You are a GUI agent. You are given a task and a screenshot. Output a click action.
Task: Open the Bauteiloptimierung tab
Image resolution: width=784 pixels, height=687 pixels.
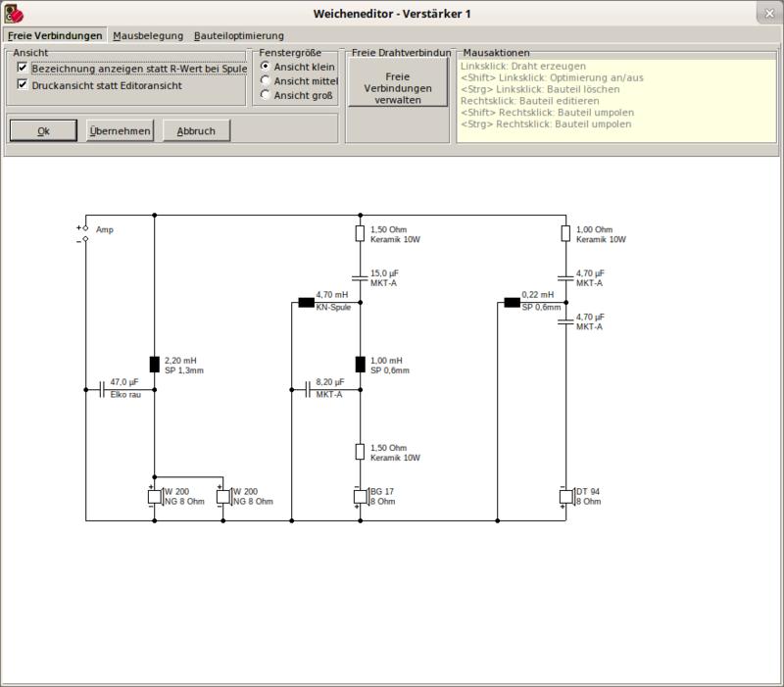pos(238,35)
